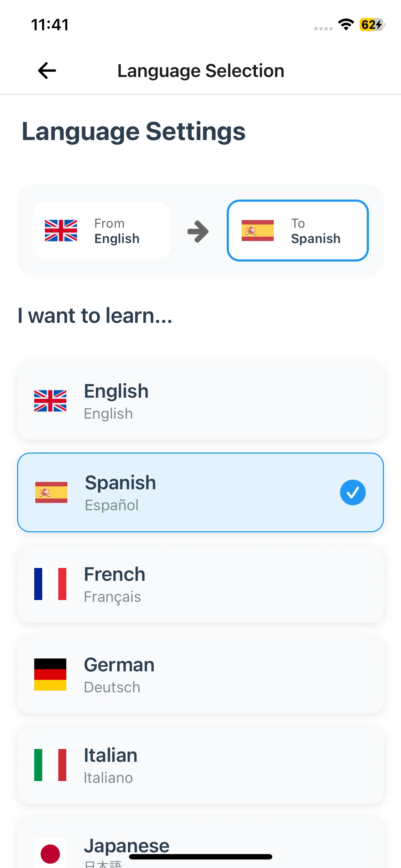This screenshot has width=401, height=868.
Task: Tap the battery indicator in status bar
Action: pos(372,25)
